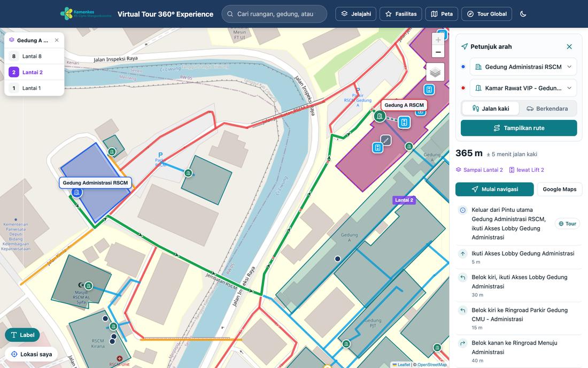Start navigation with Mulai navigasi
This screenshot has width=588, height=368.
pyautogui.click(x=494, y=189)
